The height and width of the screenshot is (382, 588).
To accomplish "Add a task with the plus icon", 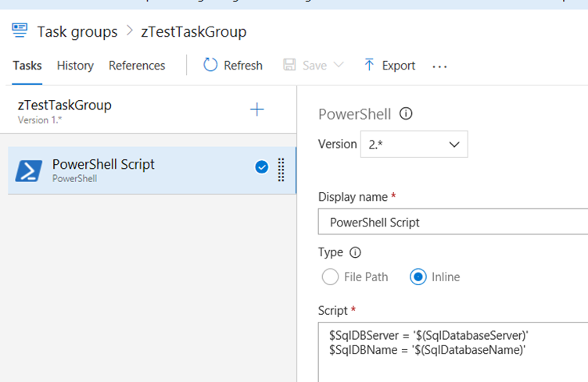I will click(256, 109).
